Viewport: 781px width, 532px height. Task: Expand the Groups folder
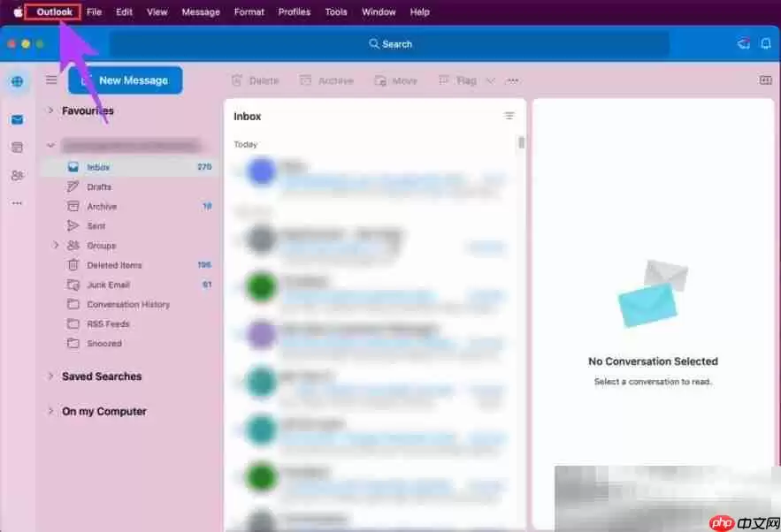tap(56, 246)
